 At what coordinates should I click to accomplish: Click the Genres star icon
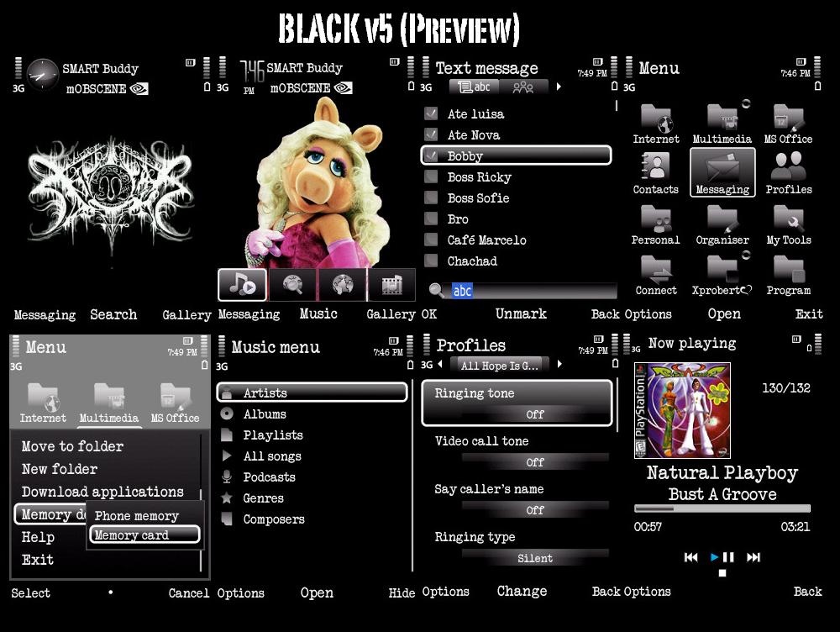(x=227, y=498)
